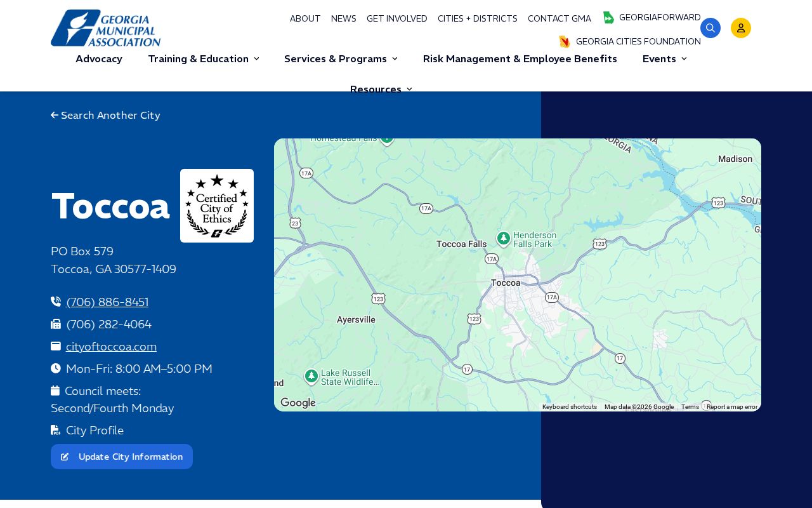Expand the Training & Education menu

[204, 59]
